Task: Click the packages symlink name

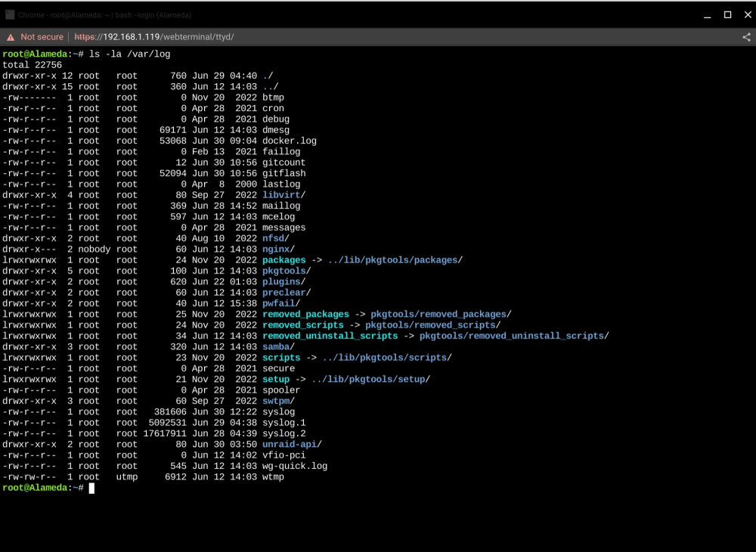Action: click(284, 260)
